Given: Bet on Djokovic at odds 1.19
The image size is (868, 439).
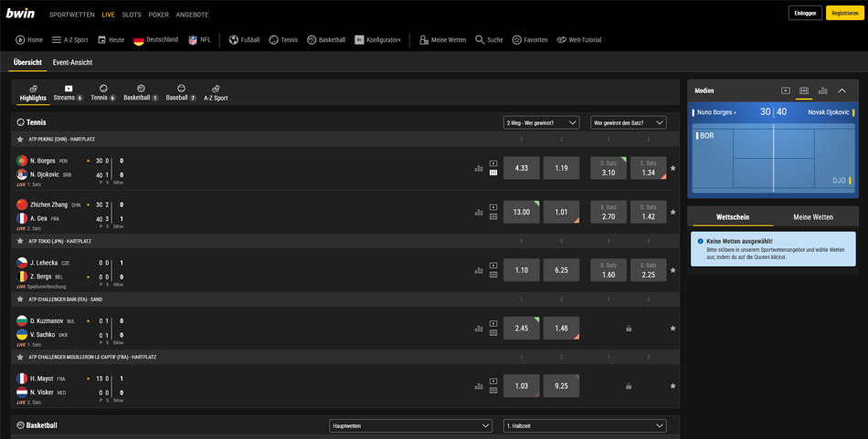Looking at the screenshot, I should click(x=561, y=168).
